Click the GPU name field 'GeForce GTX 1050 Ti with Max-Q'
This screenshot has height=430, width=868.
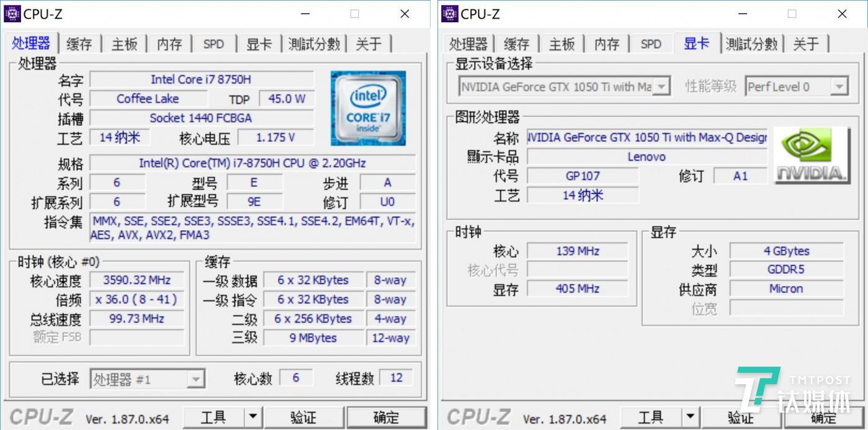click(647, 138)
